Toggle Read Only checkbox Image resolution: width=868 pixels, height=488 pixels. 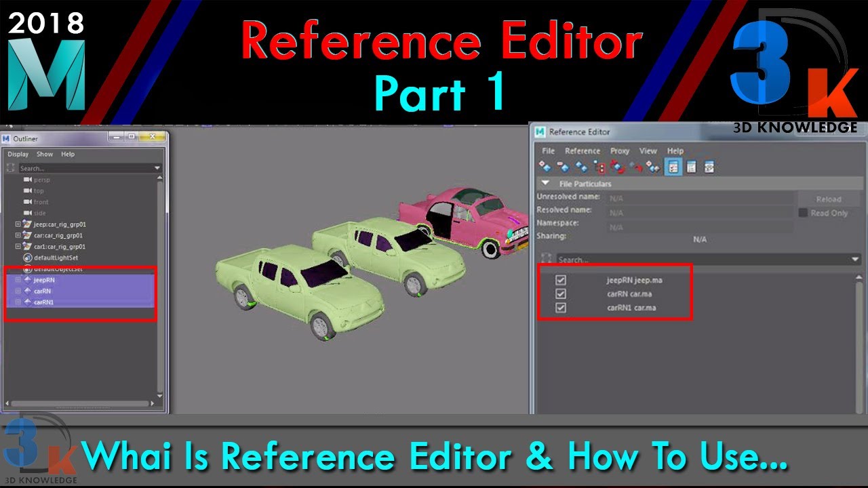tap(803, 213)
